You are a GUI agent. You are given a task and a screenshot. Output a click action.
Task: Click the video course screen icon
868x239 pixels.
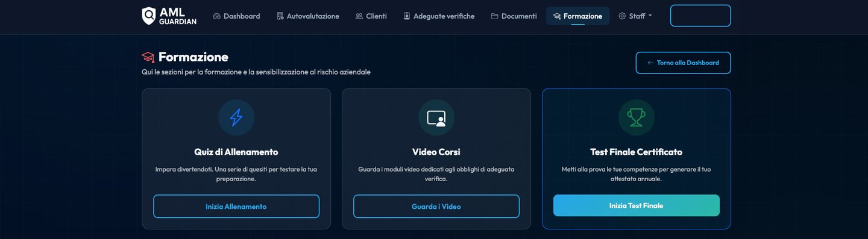436,117
